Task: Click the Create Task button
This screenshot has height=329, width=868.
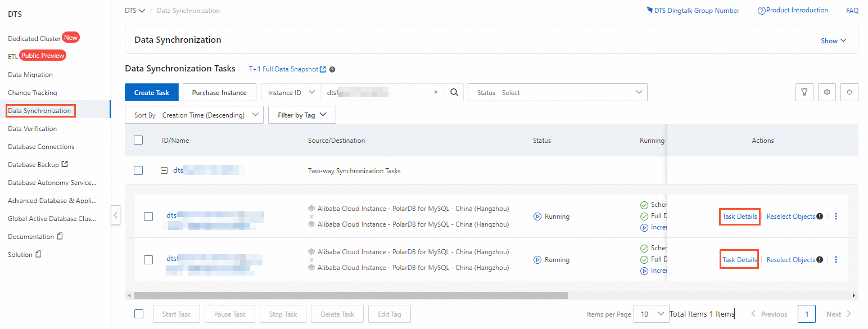Action: 152,93
